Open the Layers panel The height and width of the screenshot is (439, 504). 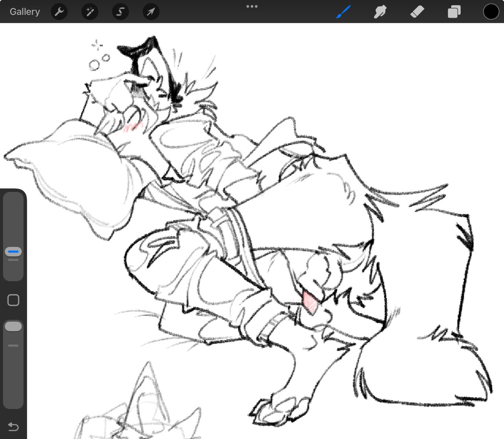(x=454, y=12)
